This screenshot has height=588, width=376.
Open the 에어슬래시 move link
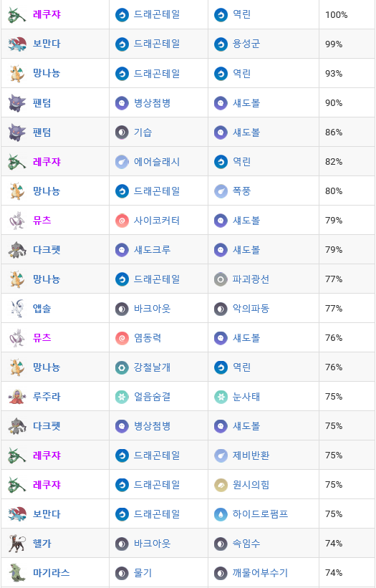pos(157,162)
